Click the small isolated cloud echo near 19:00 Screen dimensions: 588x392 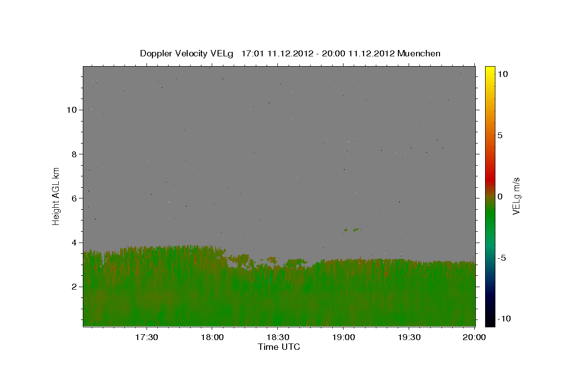[352, 229]
